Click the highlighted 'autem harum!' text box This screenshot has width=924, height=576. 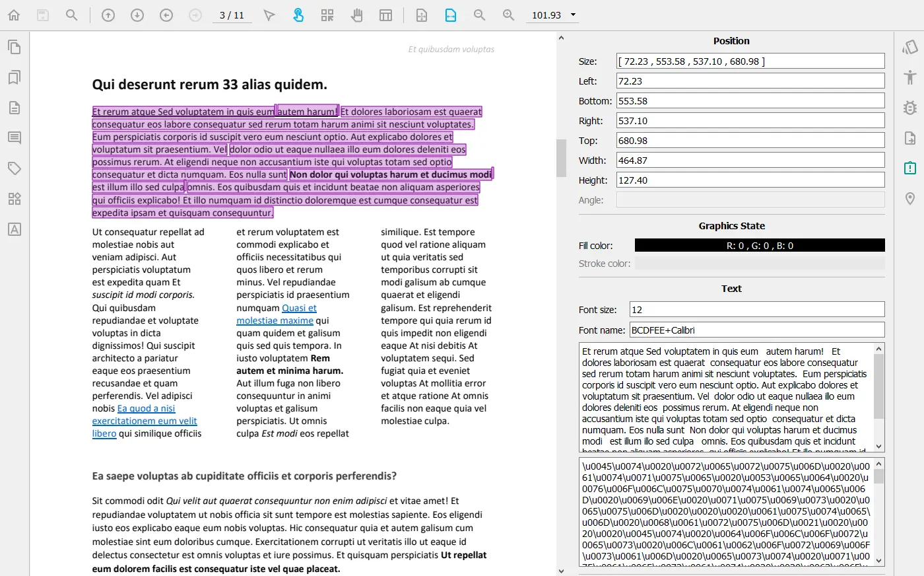pos(307,111)
